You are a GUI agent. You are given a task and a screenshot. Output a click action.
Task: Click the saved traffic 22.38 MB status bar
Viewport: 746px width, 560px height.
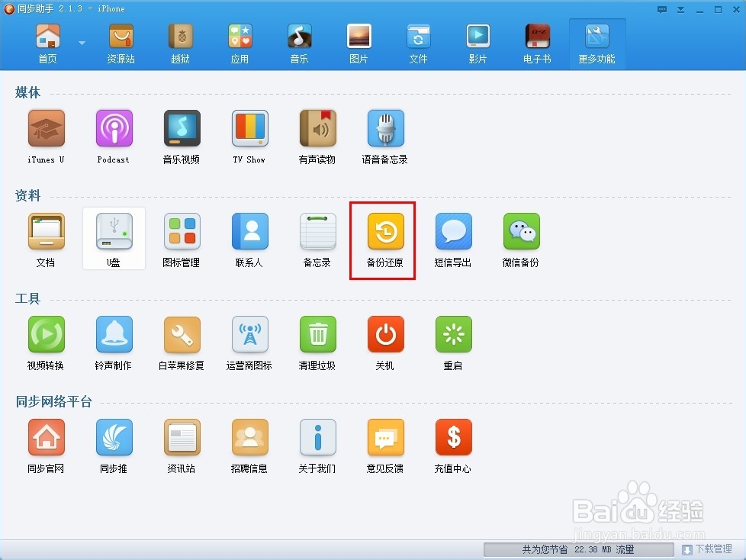pos(578,549)
